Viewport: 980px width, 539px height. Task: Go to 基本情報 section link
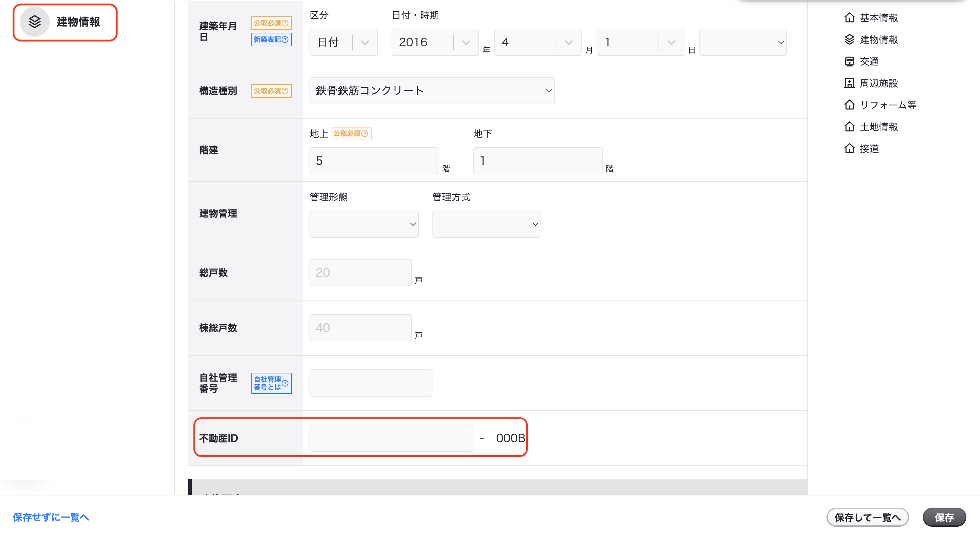(879, 17)
